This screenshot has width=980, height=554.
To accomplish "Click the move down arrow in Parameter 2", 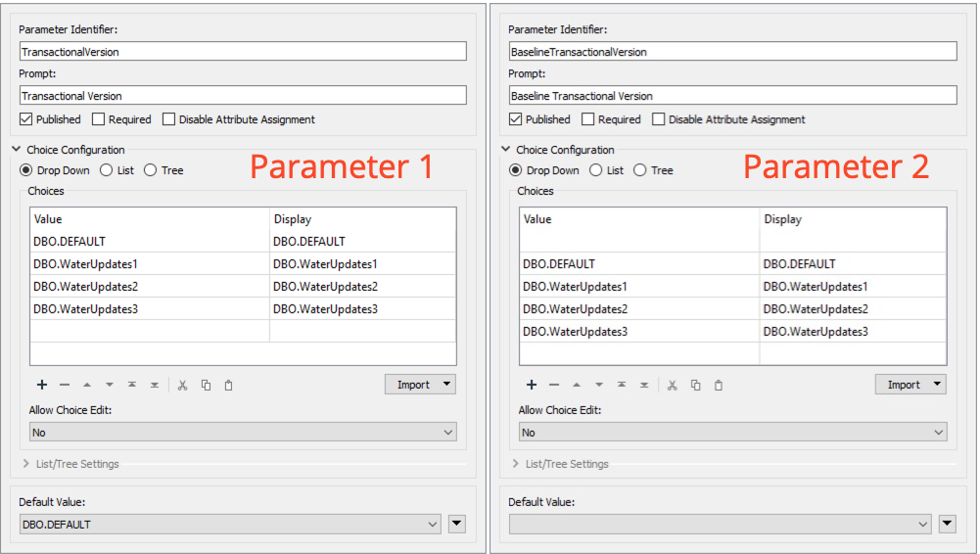I will point(599,385).
